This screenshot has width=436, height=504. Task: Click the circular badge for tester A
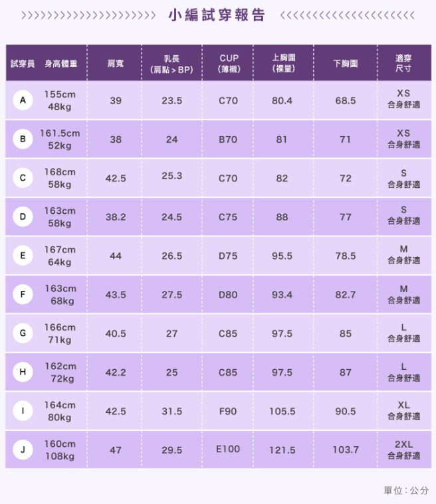click(23, 100)
